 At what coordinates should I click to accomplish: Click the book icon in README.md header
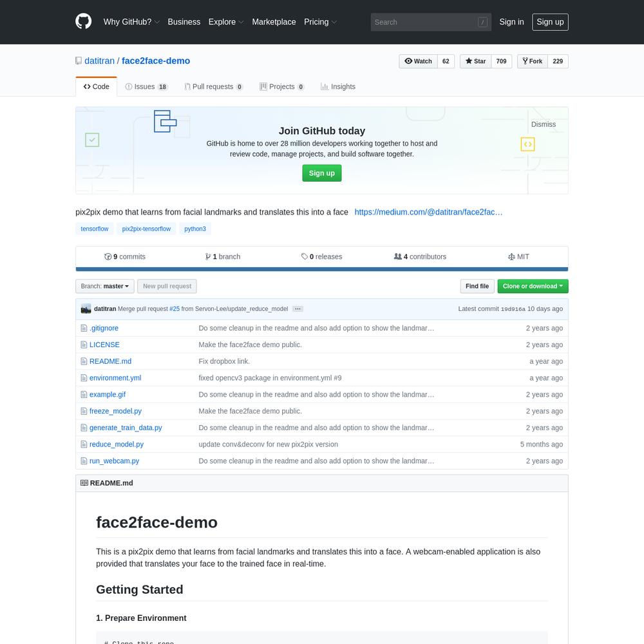coord(84,483)
